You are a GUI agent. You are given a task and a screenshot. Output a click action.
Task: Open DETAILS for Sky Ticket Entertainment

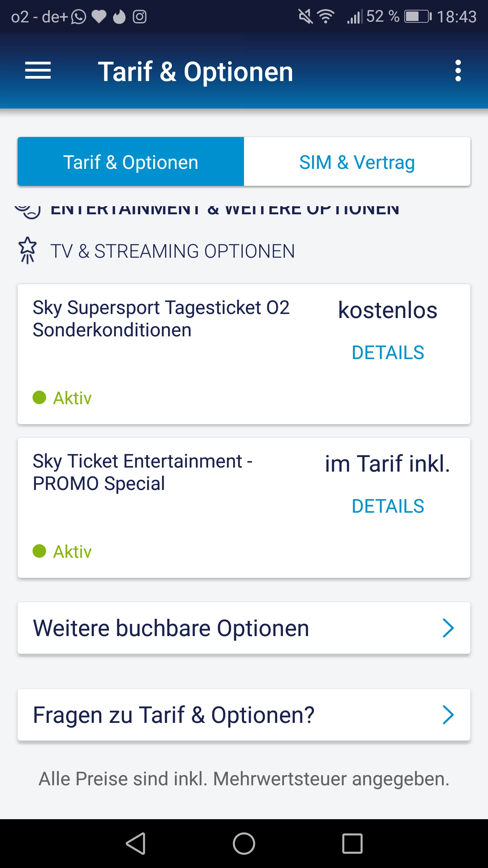[x=388, y=506]
